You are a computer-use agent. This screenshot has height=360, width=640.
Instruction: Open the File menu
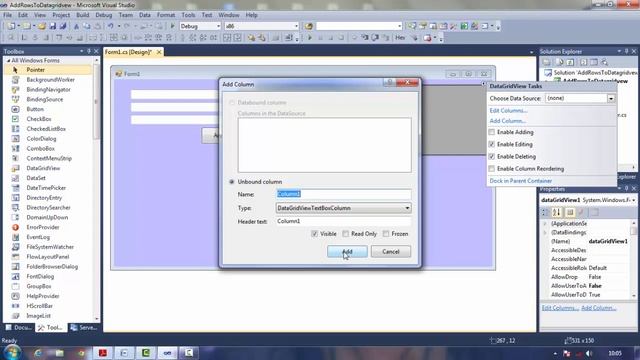click(x=7, y=15)
